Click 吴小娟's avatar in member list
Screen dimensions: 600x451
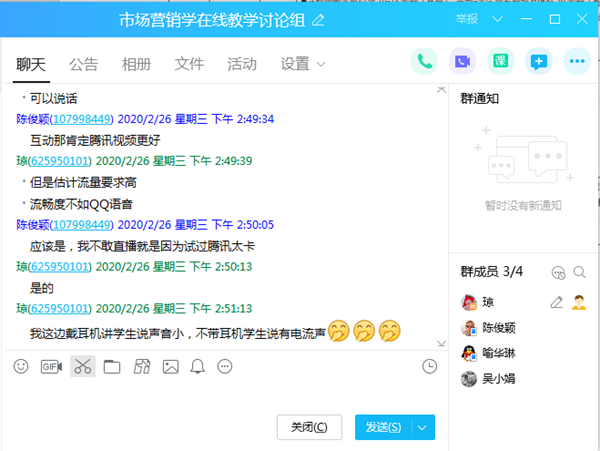[x=469, y=379]
